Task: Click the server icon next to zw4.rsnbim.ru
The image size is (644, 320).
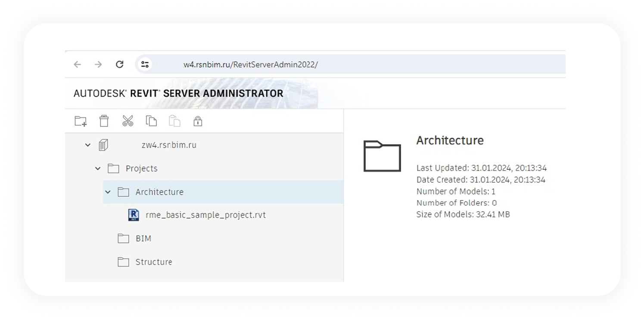Action: click(x=103, y=145)
